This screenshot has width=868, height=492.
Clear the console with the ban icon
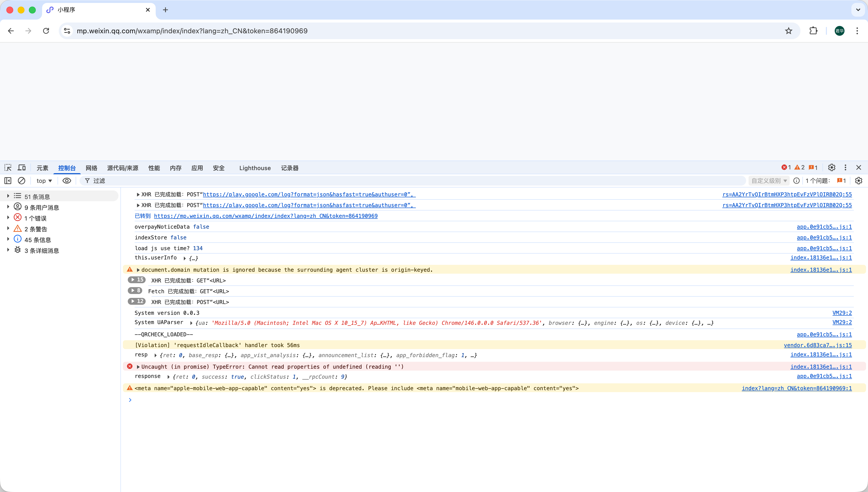(22, 181)
